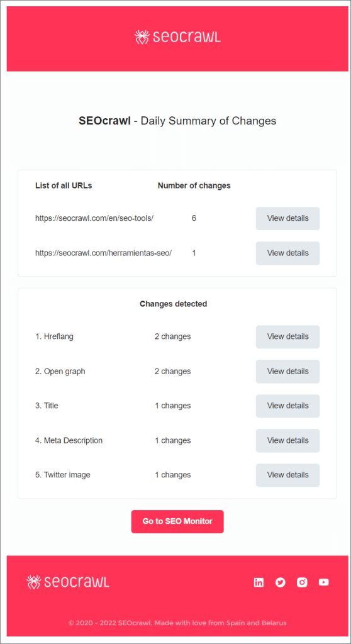Open the Twitter icon in footer
This screenshot has height=644, width=351.
281,582
